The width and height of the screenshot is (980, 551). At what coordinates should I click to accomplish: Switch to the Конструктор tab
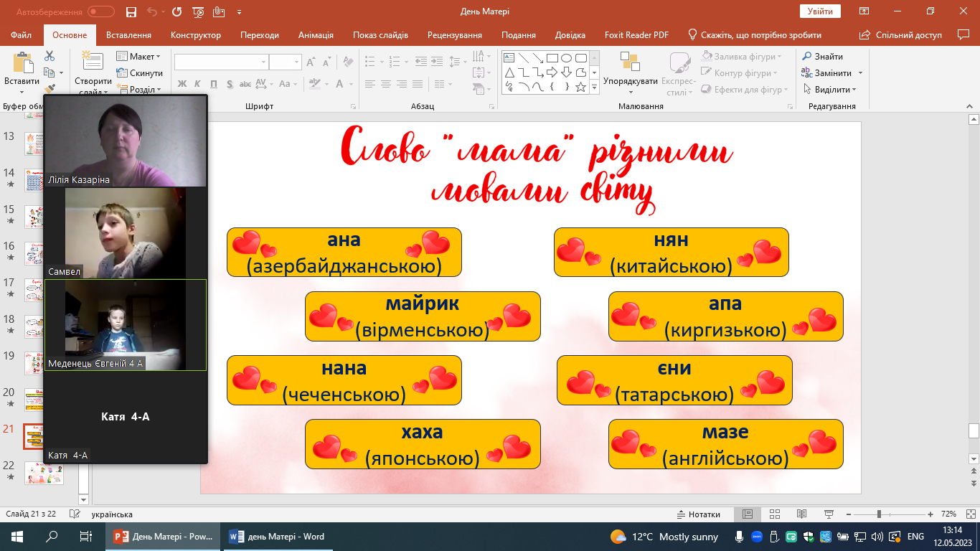tap(196, 34)
